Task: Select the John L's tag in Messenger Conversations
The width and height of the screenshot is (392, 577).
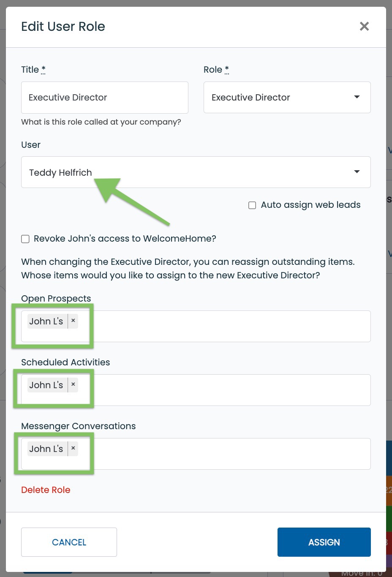Action: pos(46,449)
